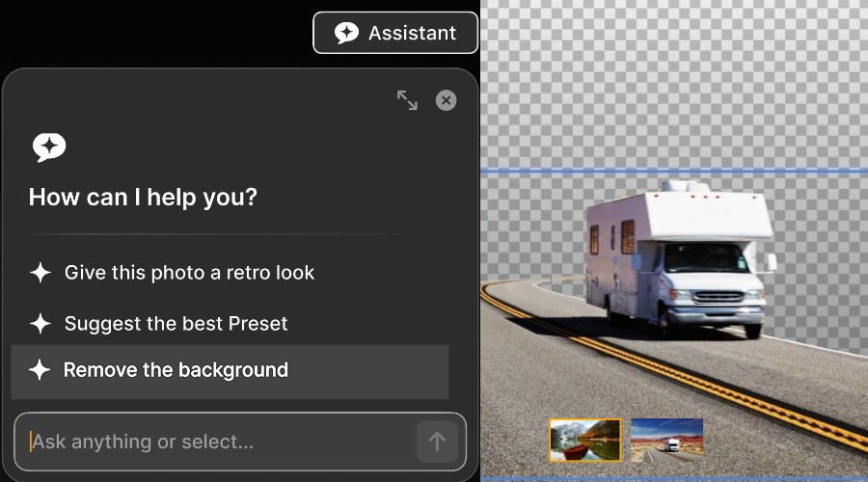
Task: Click the Assistant button
Action: [x=395, y=33]
